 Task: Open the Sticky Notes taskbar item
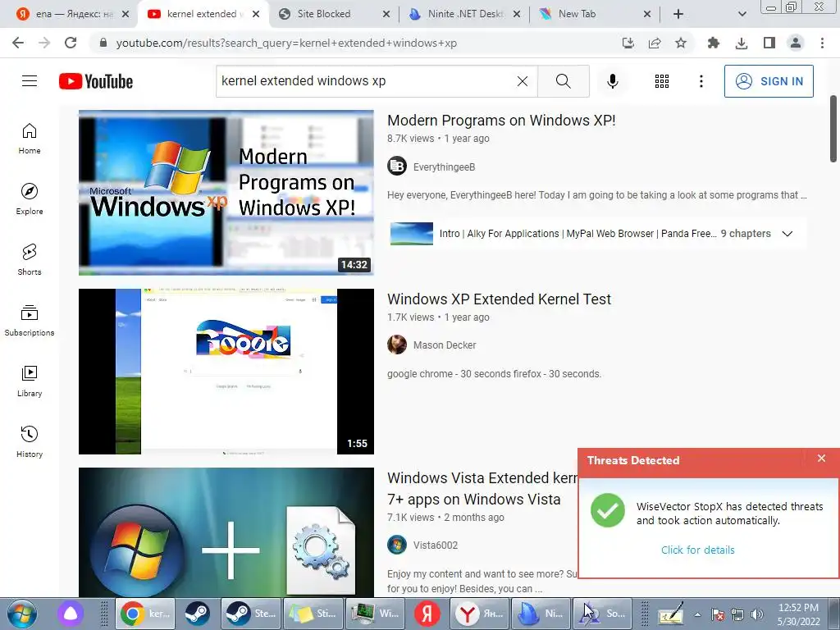(313, 614)
